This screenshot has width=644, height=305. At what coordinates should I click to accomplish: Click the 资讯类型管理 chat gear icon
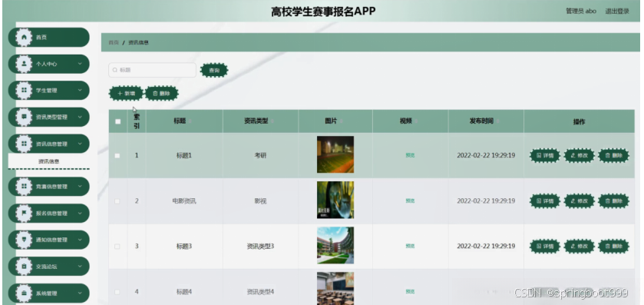point(24,117)
